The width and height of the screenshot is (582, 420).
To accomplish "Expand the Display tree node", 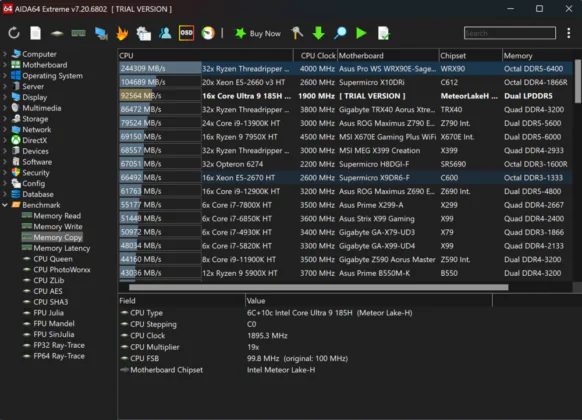I will tap(5, 97).
